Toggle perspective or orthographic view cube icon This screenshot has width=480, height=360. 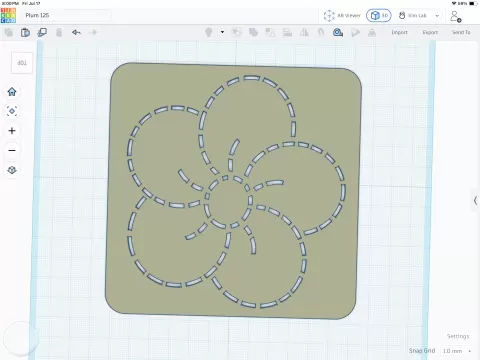click(x=12, y=170)
